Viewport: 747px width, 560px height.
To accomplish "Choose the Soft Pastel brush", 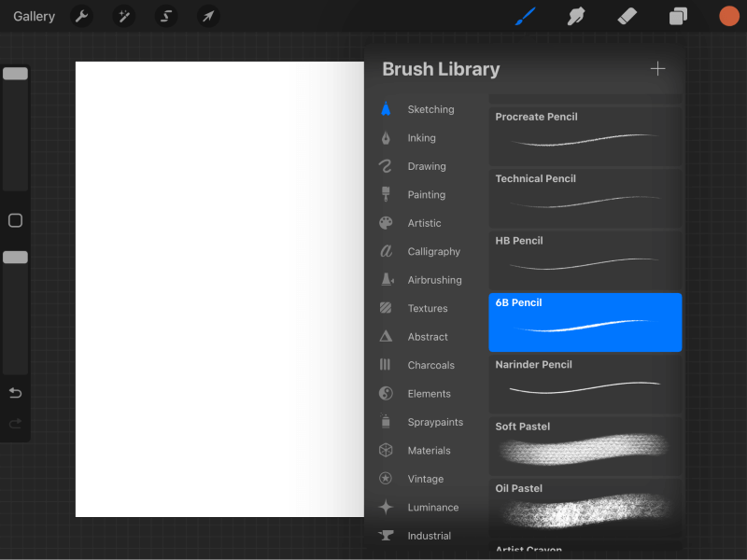I will point(585,446).
